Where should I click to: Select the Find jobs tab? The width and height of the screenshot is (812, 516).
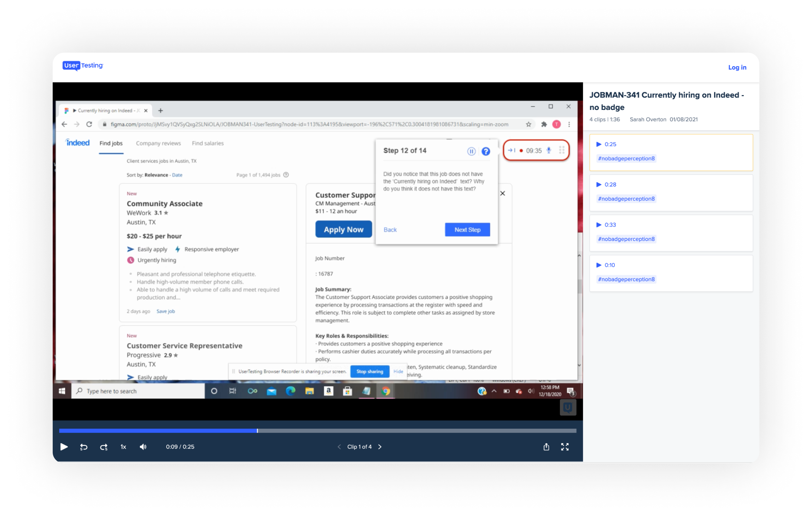point(111,143)
